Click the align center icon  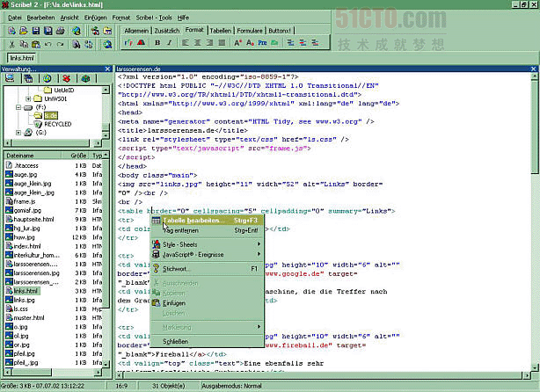point(197,43)
